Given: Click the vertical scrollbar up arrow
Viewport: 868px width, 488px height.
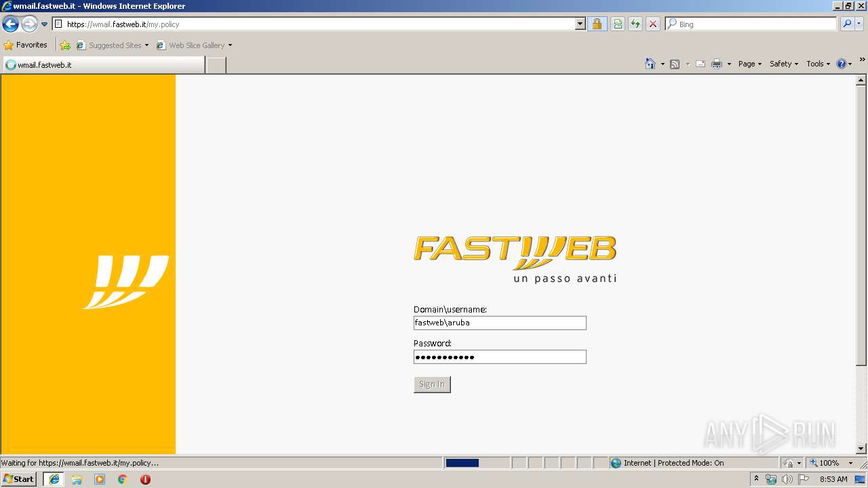Looking at the screenshot, I should tap(861, 80).
